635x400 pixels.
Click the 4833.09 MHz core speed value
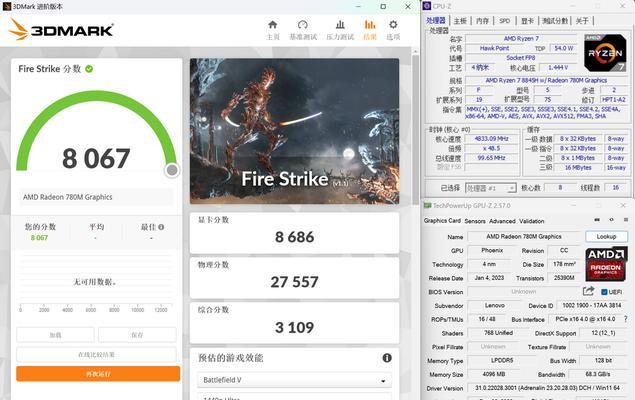coord(491,138)
